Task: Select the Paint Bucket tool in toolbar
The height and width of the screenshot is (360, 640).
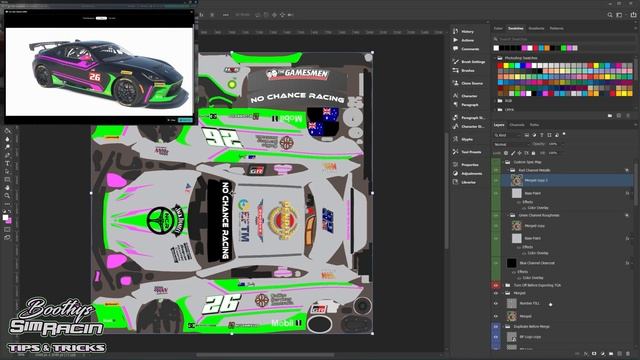Action: tap(7, 131)
